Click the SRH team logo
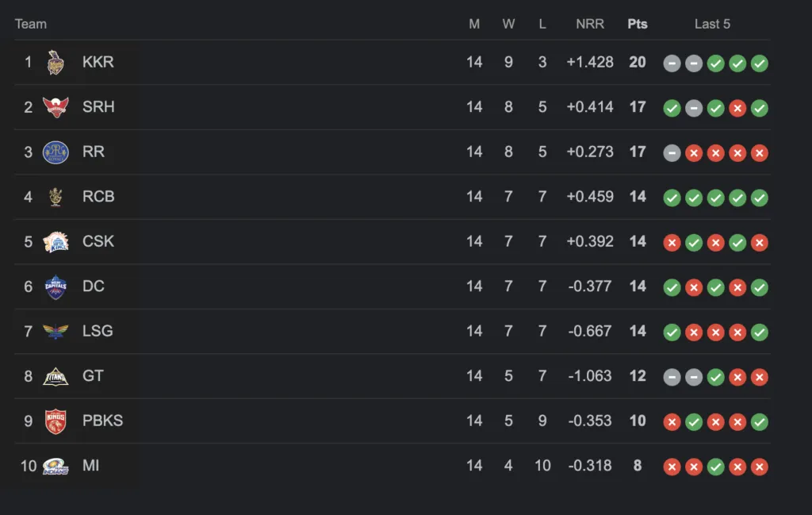Image resolution: width=812 pixels, height=515 pixels. 56,107
